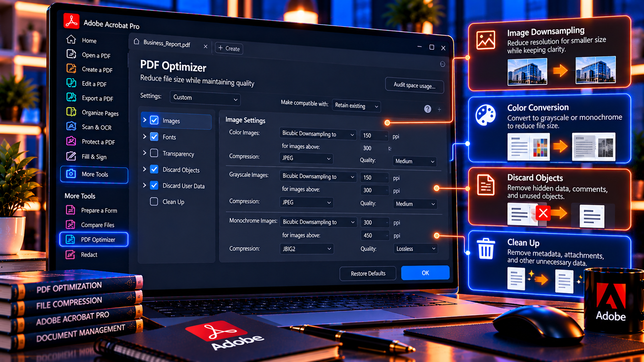Image resolution: width=644 pixels, height=362 pixels.
Task: Click the More Tools camera icon
Action: point(71,173)
